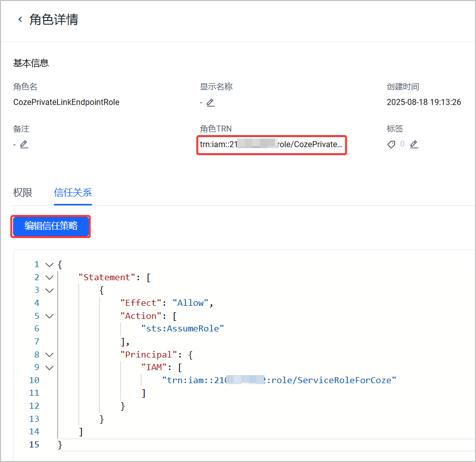Image resolution: width=476 pixels, height=462 pixels.
Task: Click the creation time 2025-08-18 19:13:26
Action: tap(424, 102)
